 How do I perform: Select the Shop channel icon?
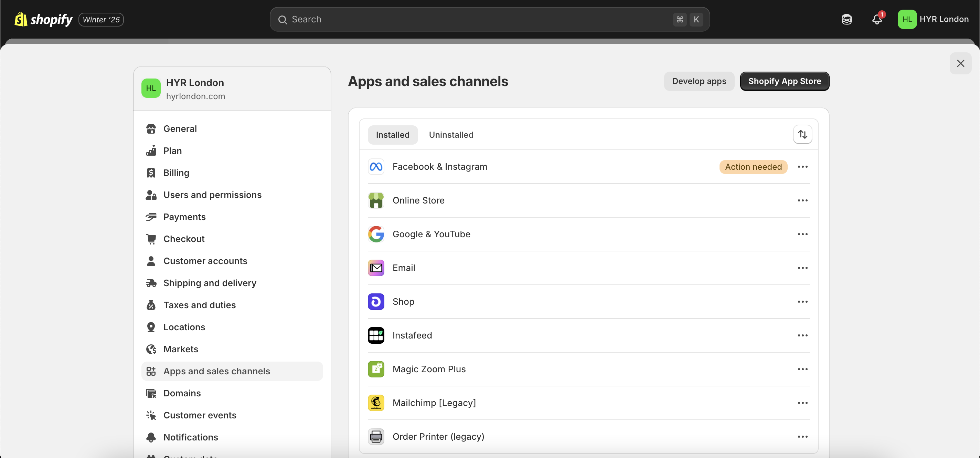(x=376, y=301)
